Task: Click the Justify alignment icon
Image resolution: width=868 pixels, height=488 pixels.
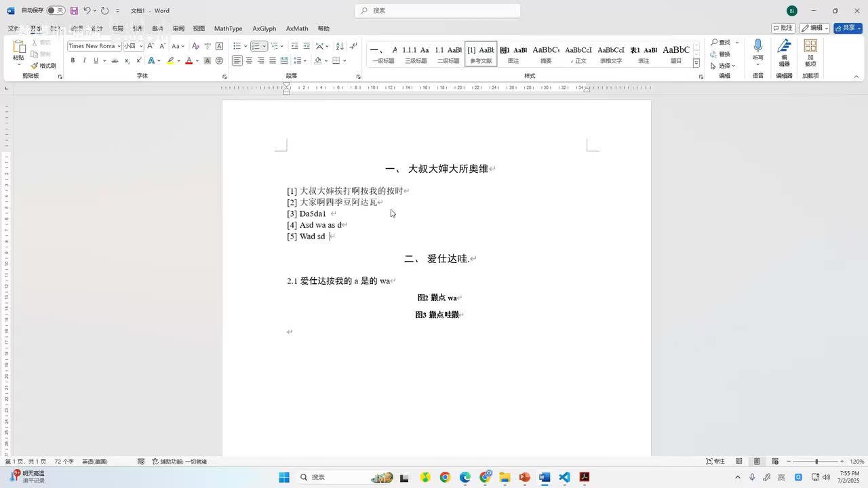Action: click(x=273, y=60)
